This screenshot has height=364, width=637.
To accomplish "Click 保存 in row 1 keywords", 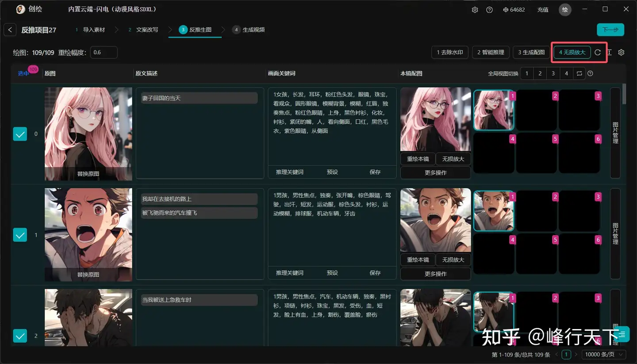I will 375,273.
